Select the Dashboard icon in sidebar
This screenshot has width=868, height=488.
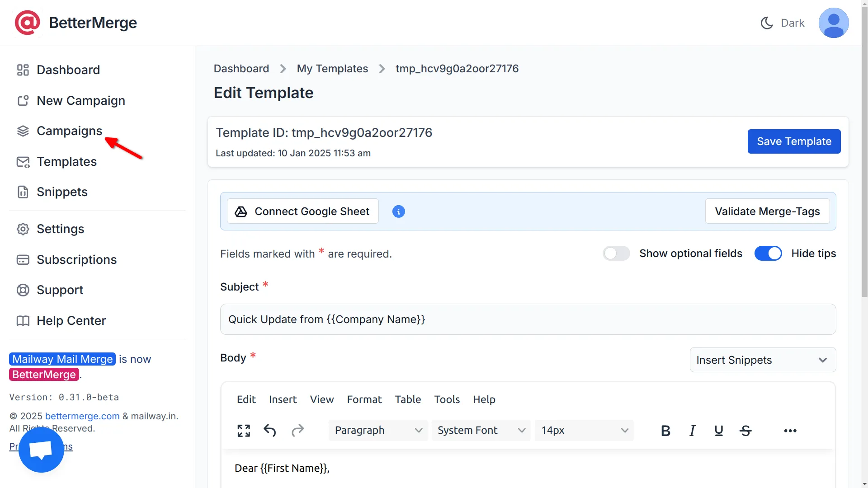point(23,70)
